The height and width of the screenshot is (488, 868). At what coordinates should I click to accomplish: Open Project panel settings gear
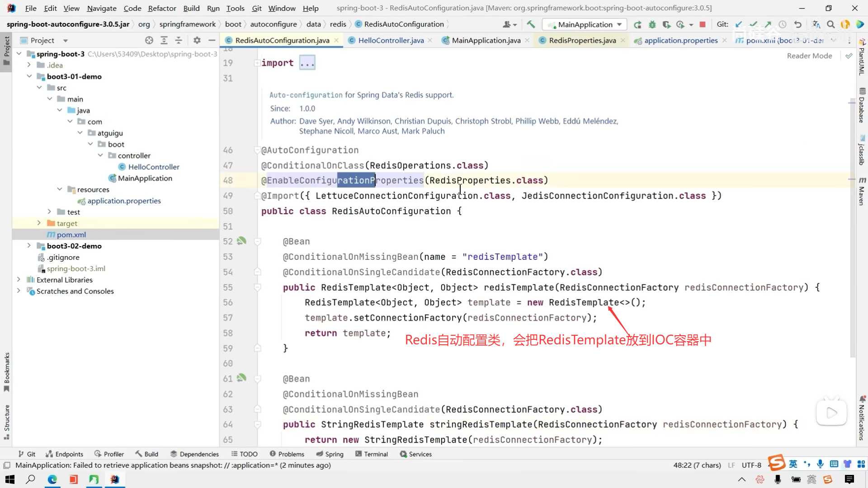pyautogui.click(x=197, y=40)
